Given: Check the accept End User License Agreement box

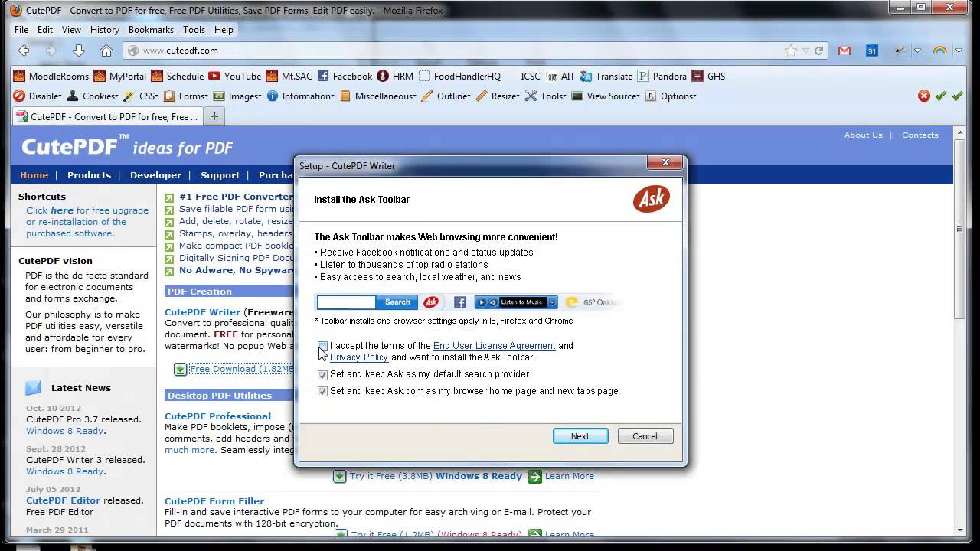Looking at the screenshot, I should pos(323,346).
